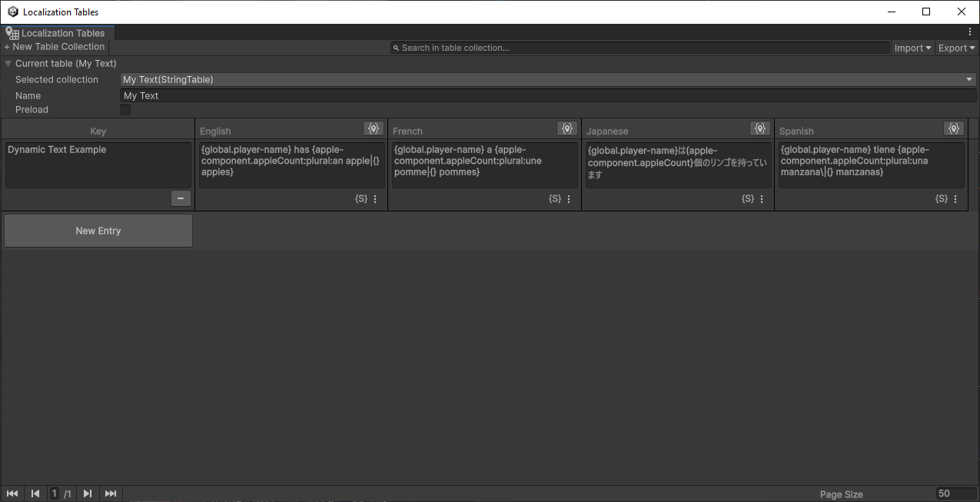Go to first page with pagination icon

click(12, 493)
